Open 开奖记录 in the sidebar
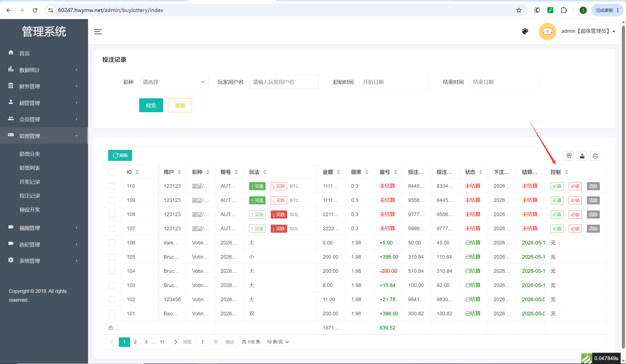 pos(30,182)
